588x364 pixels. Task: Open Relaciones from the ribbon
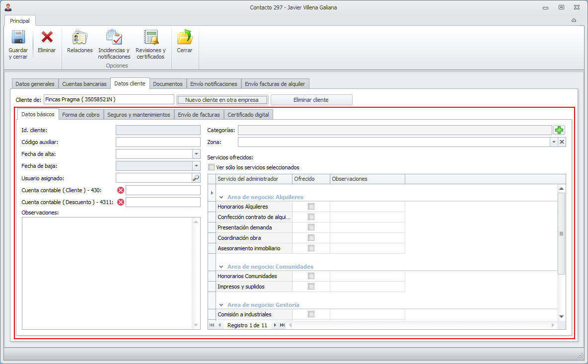(x=79, y=38)
